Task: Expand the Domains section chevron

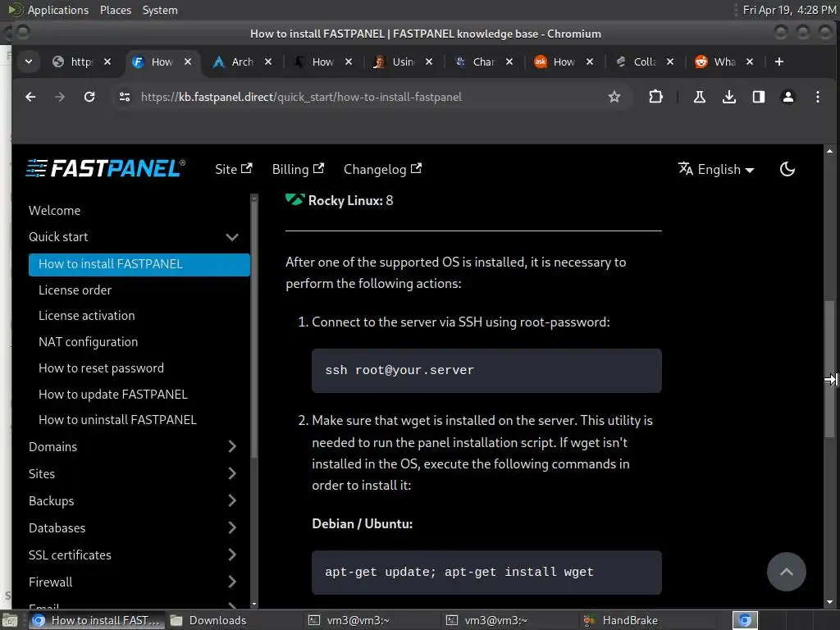Action: coord(232,446)
